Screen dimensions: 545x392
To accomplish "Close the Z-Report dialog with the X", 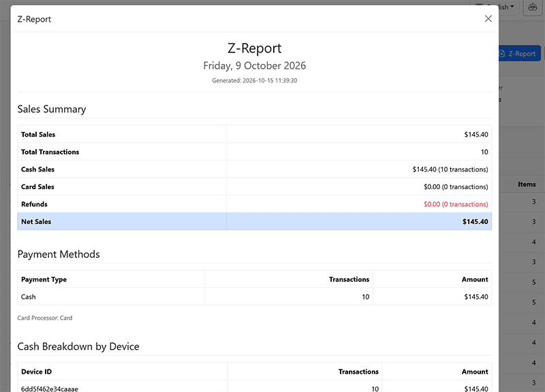I will (488, 19).
